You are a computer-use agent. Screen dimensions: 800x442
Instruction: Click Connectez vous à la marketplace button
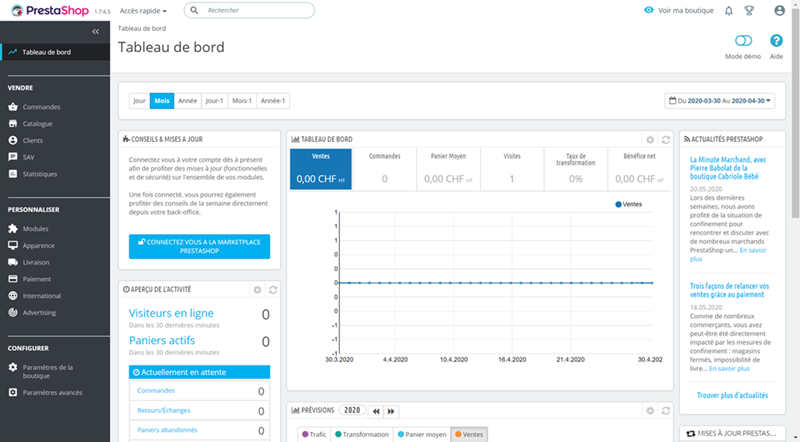(199, 247)
